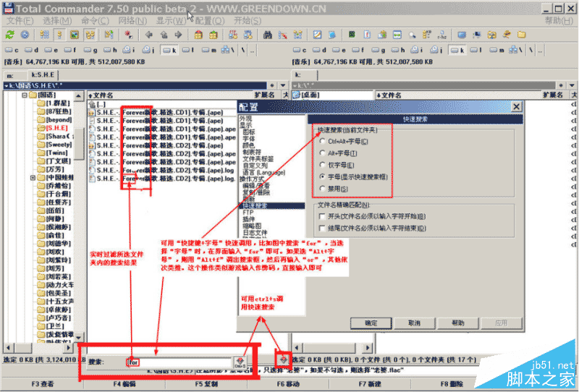This screenshot has width=579, height=392.
Task: Select 文件夹标签 in settings tree
Action: [258, 158]
